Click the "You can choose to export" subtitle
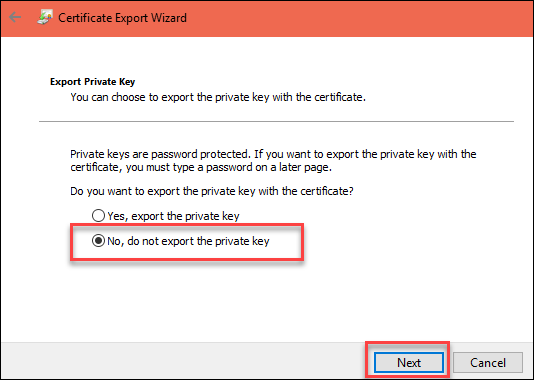This screenshot has width=534, height=380. (x=218, y=97)
